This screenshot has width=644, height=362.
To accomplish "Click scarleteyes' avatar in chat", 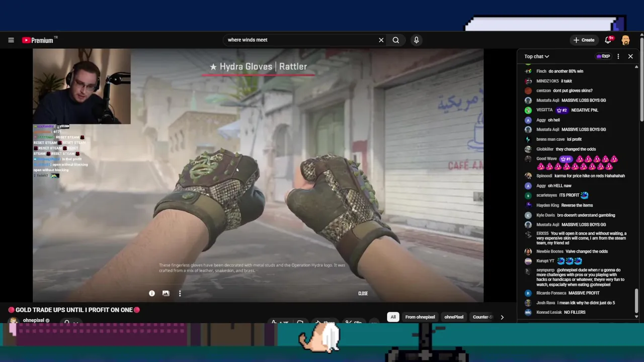I will coord(528,196).
